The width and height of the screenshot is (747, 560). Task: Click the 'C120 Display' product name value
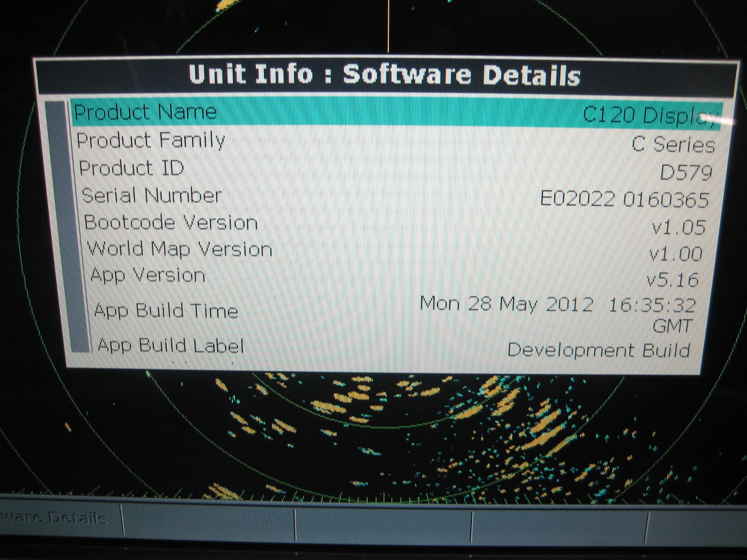point(651,116)
